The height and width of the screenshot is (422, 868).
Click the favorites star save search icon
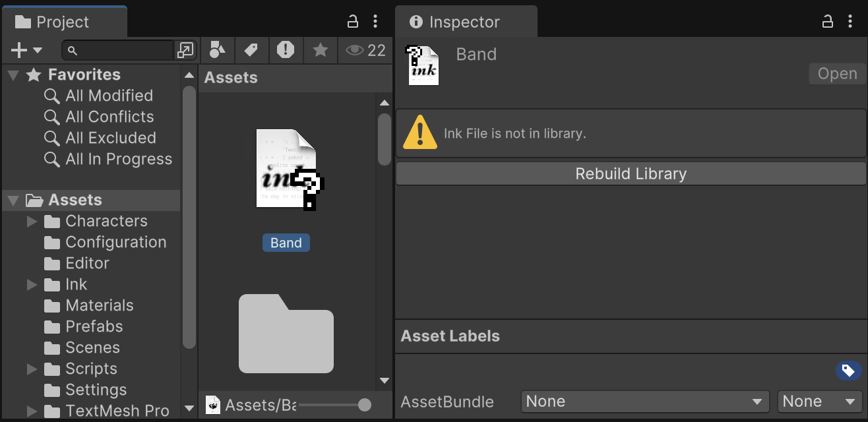pos(321,49)
